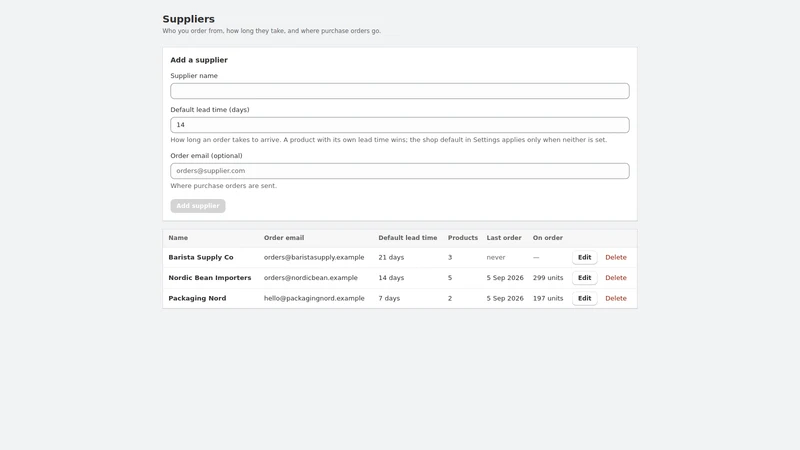The image size is (800, 450).
Task: Click the On order column header
Action: point(548,238)
